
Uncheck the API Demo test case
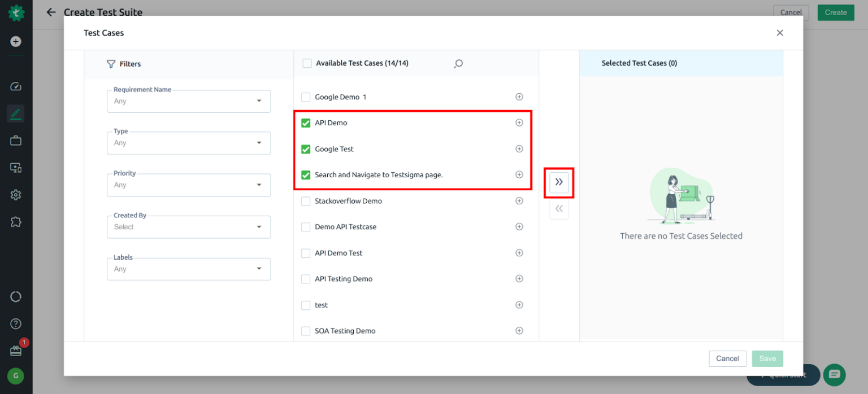(306, 122)
